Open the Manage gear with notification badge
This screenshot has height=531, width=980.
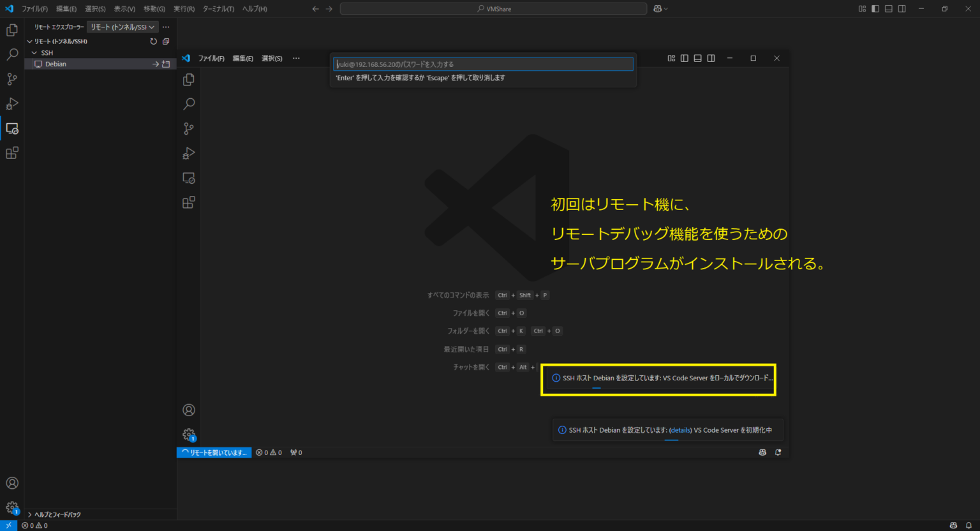coord(188,434)
